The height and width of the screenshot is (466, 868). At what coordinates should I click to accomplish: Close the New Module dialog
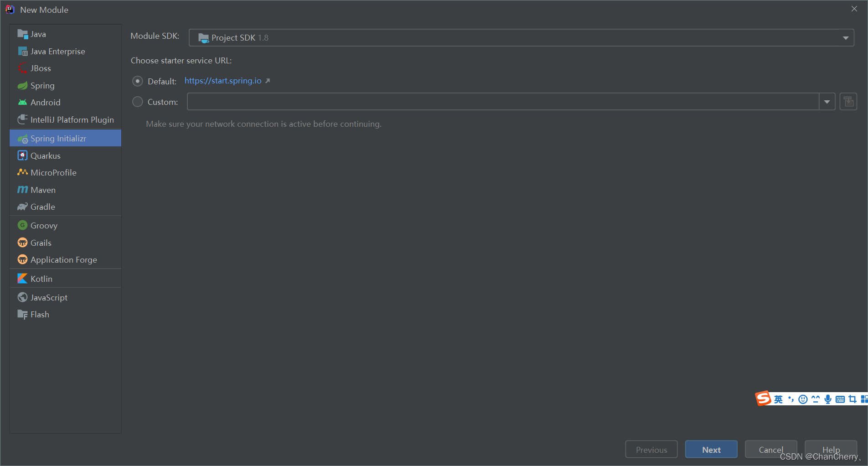coord(854,9)
